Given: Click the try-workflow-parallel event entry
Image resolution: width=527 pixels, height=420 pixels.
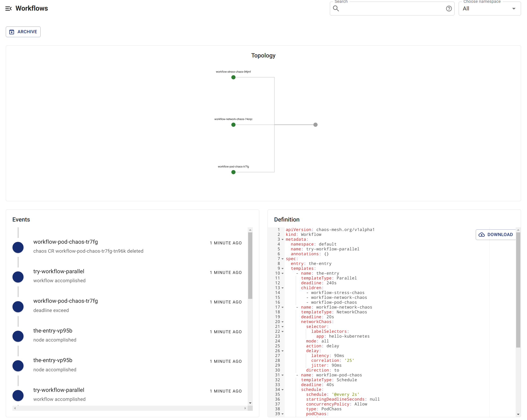Looking at the screenshot, I should pyautogui.click(x=58, y=271).
